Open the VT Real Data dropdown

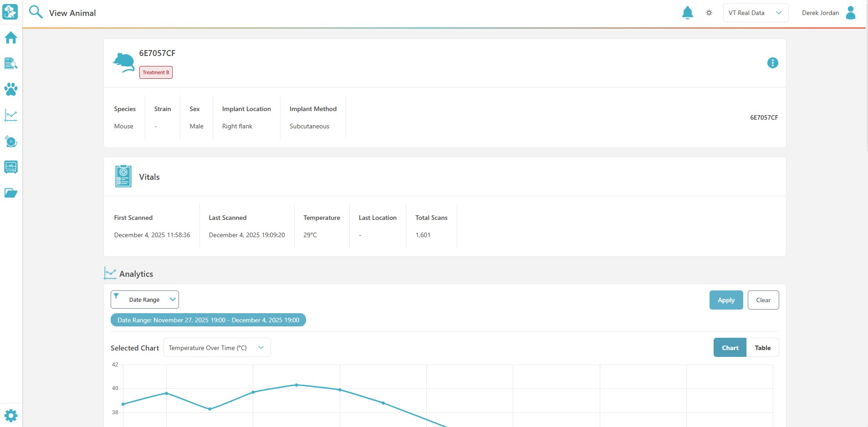(756, 13)
